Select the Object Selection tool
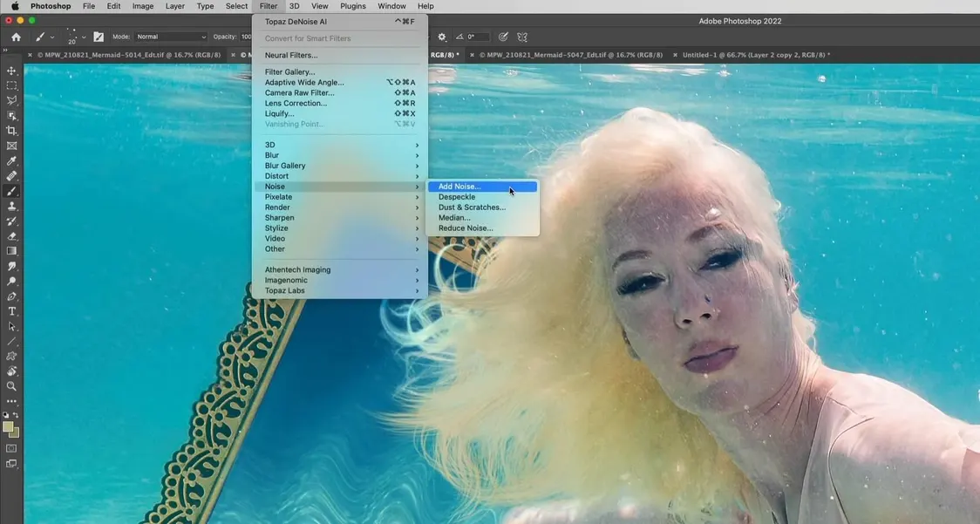Viewport: 980px width, 524px height. (11, 116)
